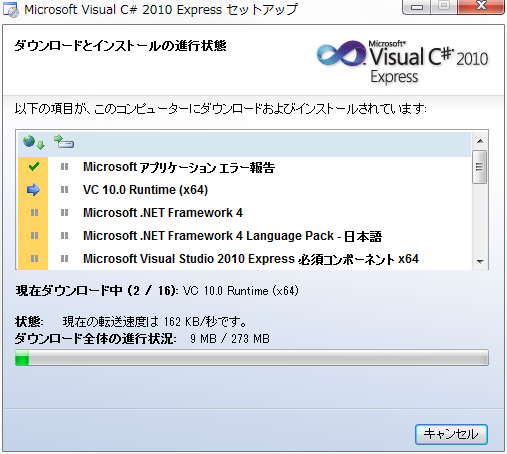Click green checkmark beside Microsoft アプリケーション エラー報告
This screenshot has height=454, width=507.
[x=34, y=166]
